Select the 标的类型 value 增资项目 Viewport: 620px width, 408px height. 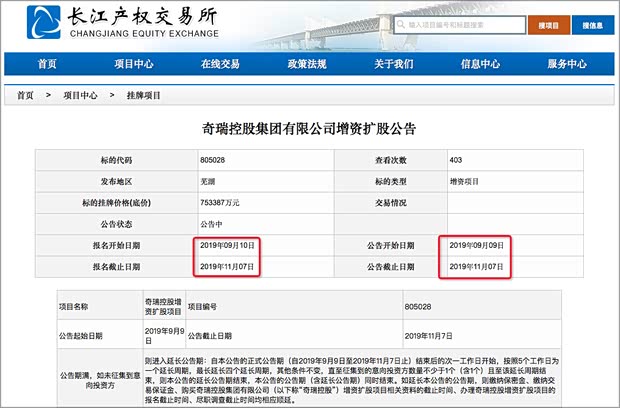click(x=464, y=181)
